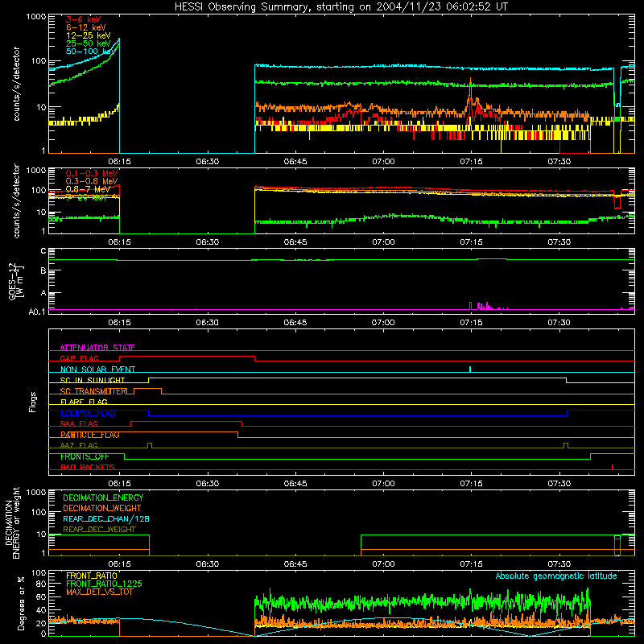Click the orange 0.3-0.8 MeV legend label
Image resolution: width=644 pixels, height=644 pixels.
[x=92, y=182]
